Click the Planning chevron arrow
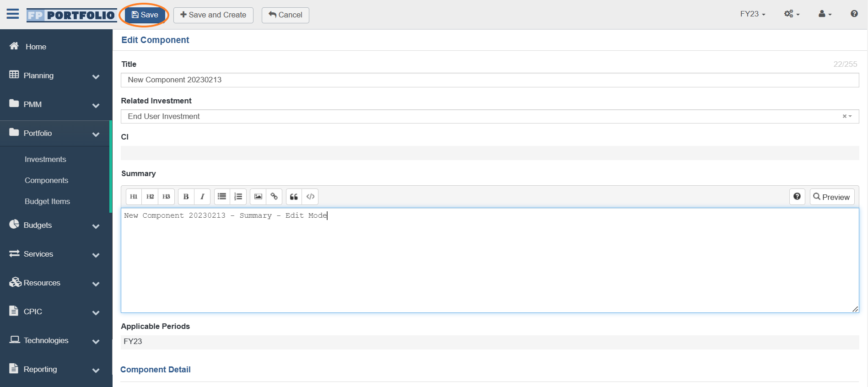The height and width of the screenshot is (387, 868). (x=96, y=77)
